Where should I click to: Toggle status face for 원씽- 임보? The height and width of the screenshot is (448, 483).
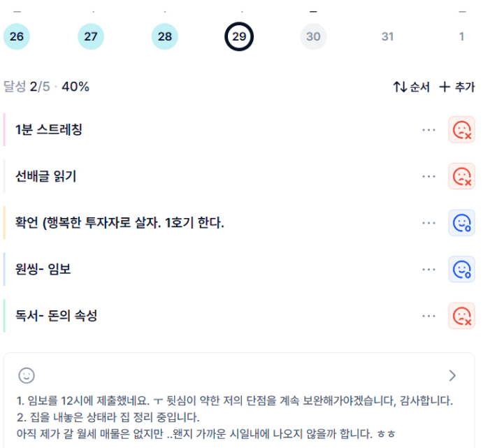coord(461,269)
